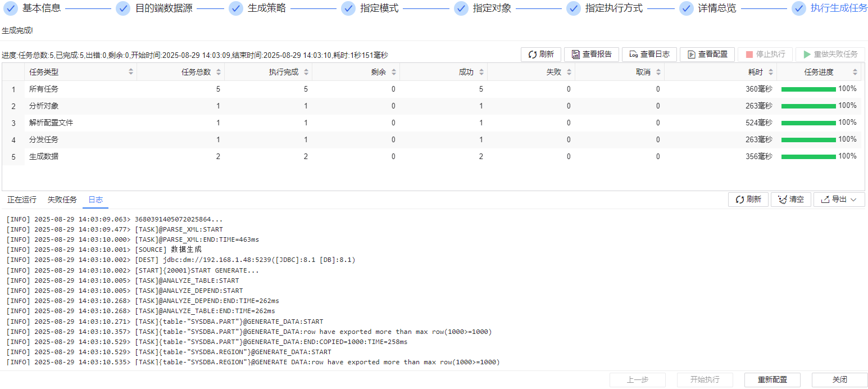Select the 日志 tab
Screen dimensions: 868x389
tap(96, 200)
